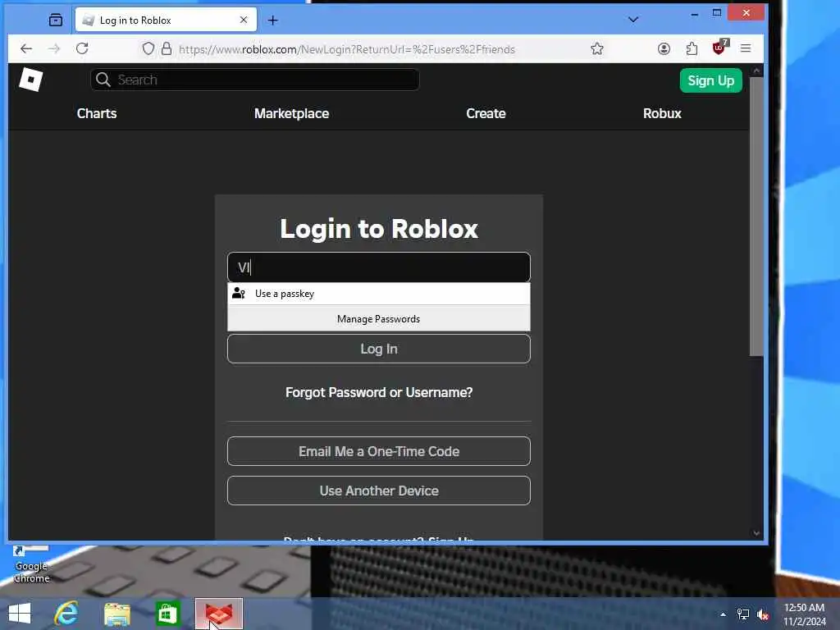This screenshot has height=630, width=840.
Task: Launch Internet Explorer from taskbar
Action: pyautogui.click(x=66, y=614)
